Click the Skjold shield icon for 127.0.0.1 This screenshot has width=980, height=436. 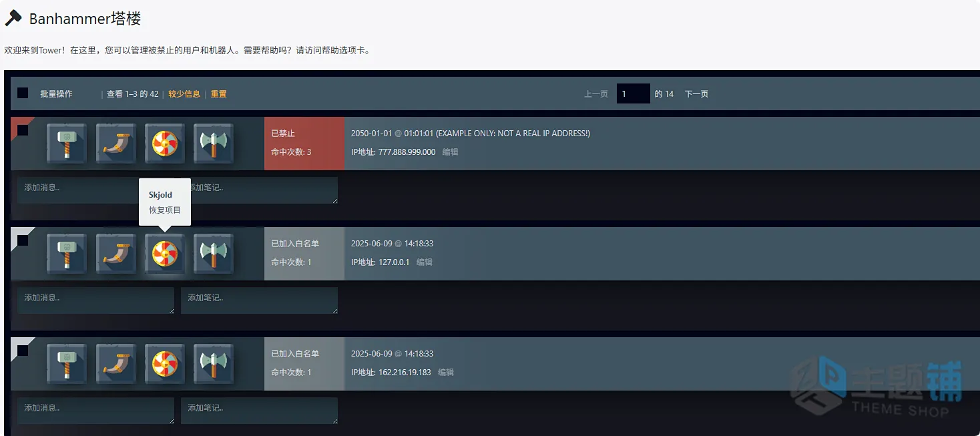click(165, 254)
